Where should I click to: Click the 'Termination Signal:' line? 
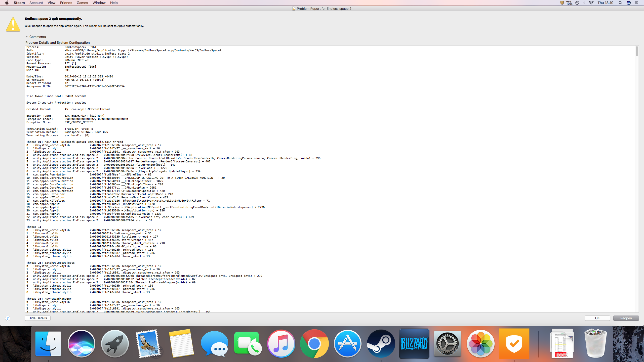pyautogui.click(x=60, y=129)
